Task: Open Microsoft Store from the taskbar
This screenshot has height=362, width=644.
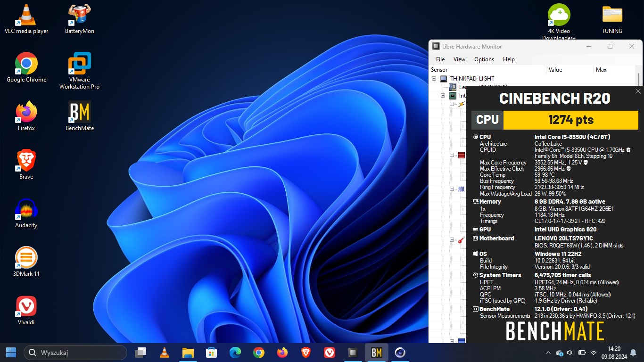Action: (x=211, y=353)
